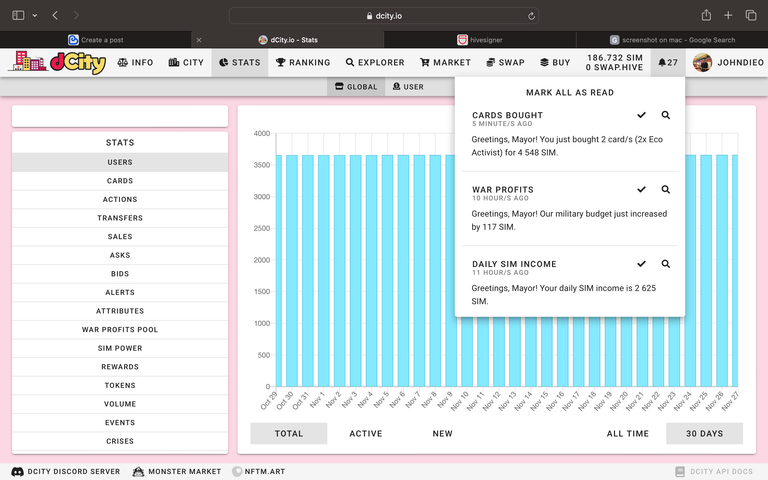Open DCITY API DOCS link
Image resolution: width=768 pixels, height=480 pixels.
(x=714, y=472)
